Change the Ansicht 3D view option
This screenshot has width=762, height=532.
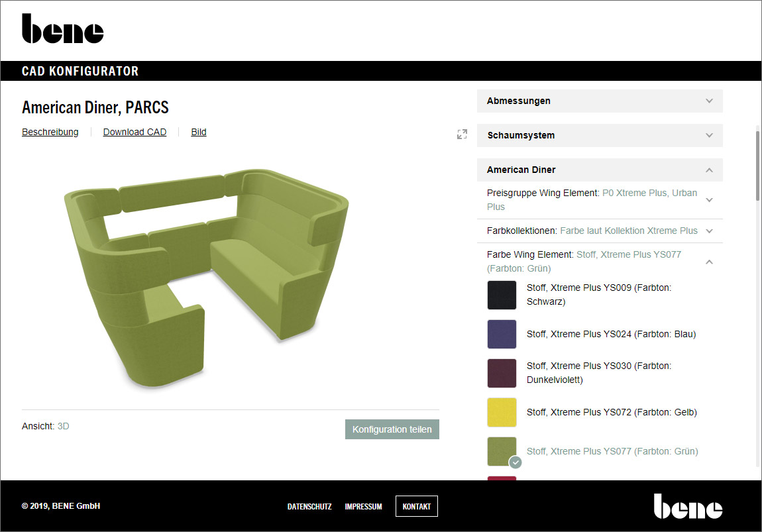pos(63,426)
